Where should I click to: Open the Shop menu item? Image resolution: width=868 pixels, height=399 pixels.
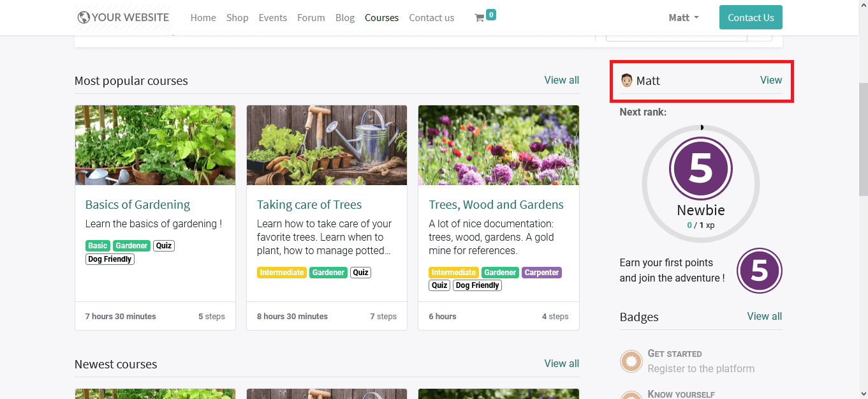[x=237, y=18]
